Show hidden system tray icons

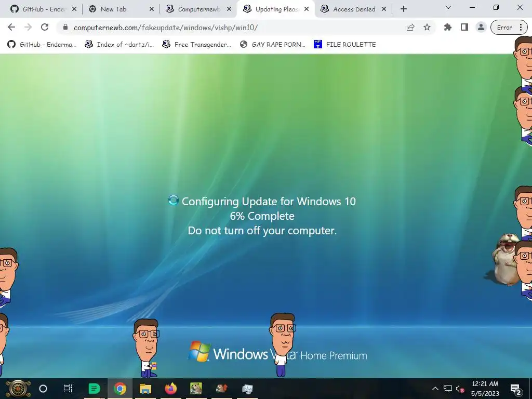435,389
